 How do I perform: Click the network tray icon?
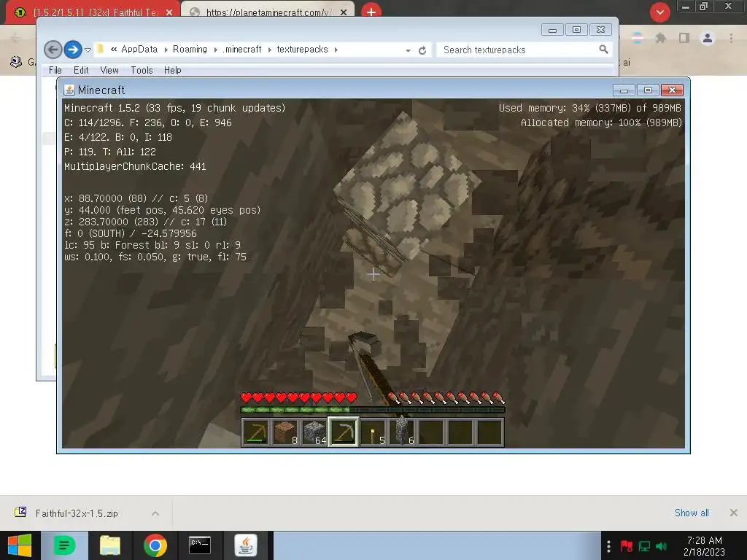(644, 545)
